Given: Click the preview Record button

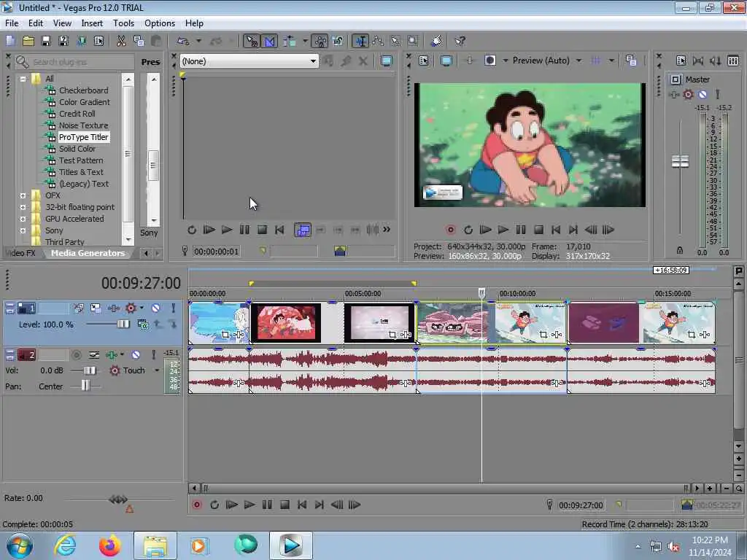Looking at the screenshot, I should (x=450, y=230).
